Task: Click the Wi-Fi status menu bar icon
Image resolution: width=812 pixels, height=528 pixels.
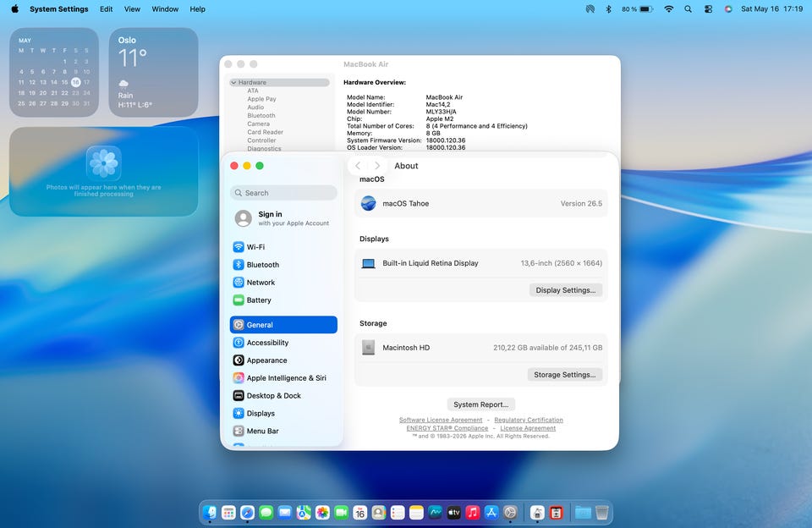Action: (668, 8)
